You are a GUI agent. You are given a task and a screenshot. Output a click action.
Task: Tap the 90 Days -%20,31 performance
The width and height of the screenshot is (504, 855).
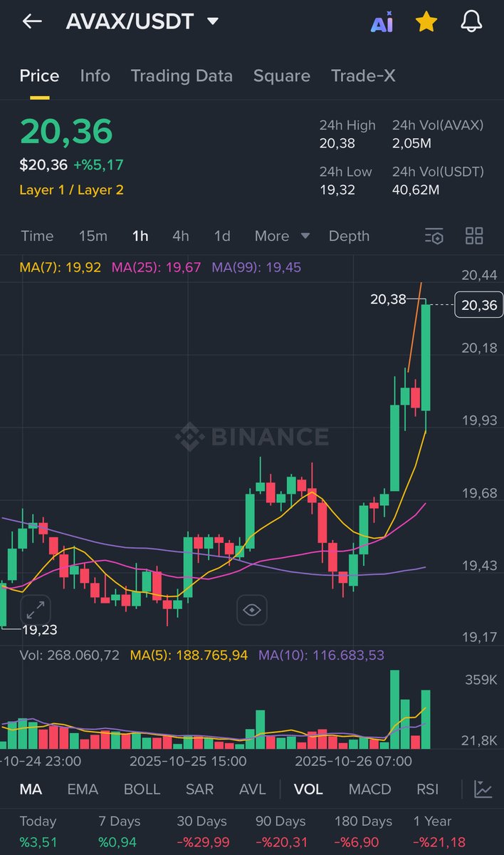tap(281, 832)
